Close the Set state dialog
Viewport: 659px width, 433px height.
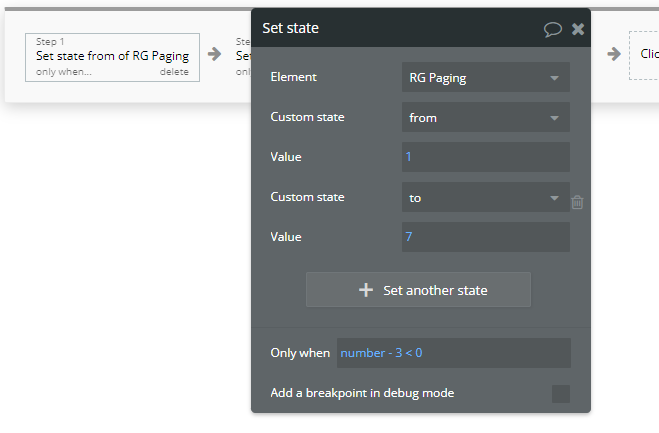(578, 29)
